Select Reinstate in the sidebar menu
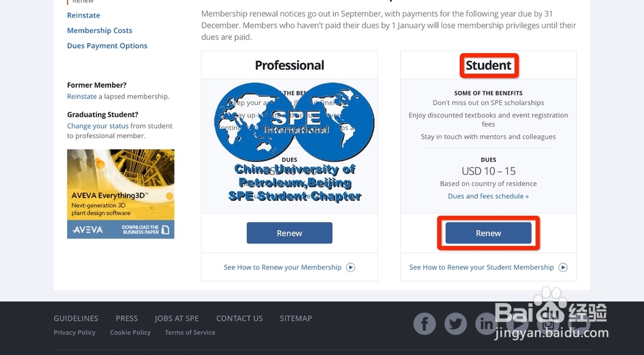The height and width of the screenshot is (355, 644). (x=84, y=15)
